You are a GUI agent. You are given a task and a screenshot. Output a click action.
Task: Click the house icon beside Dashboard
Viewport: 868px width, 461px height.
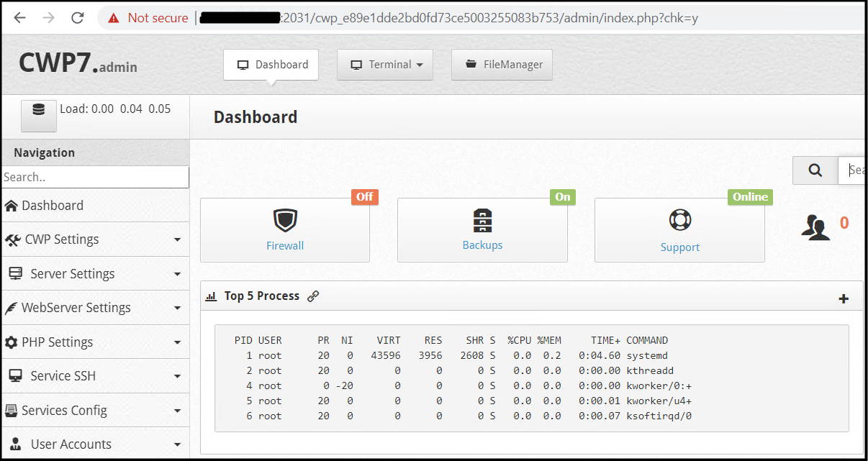pos(12,206)
